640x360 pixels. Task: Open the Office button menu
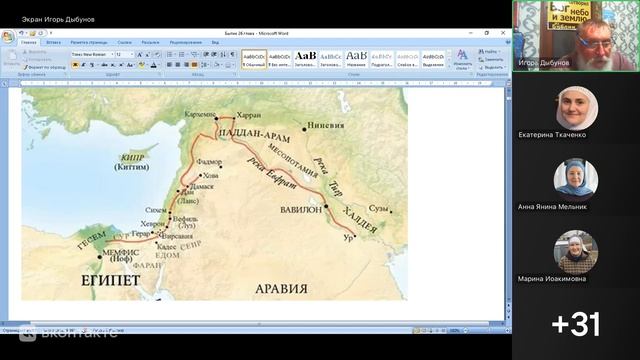click(7, 36)
